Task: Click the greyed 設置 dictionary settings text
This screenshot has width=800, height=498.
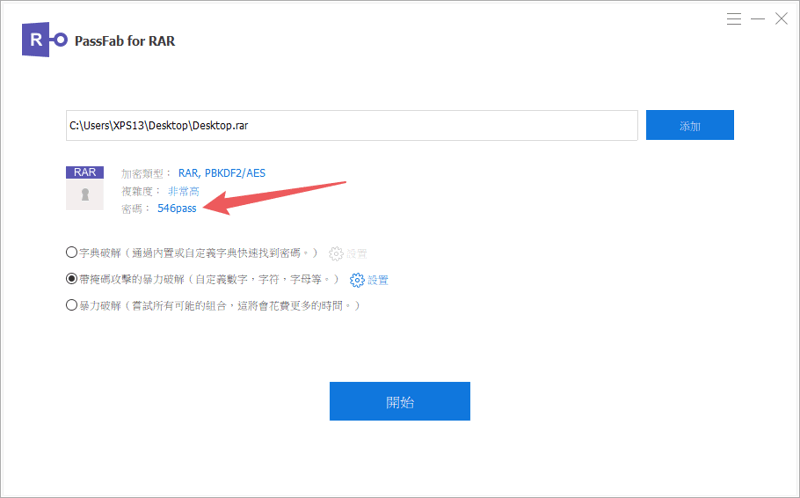Action: pos(357,254)
